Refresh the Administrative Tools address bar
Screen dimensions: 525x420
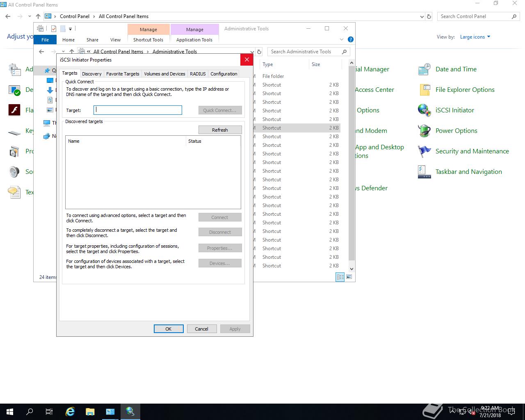click(x=259, y=52)
